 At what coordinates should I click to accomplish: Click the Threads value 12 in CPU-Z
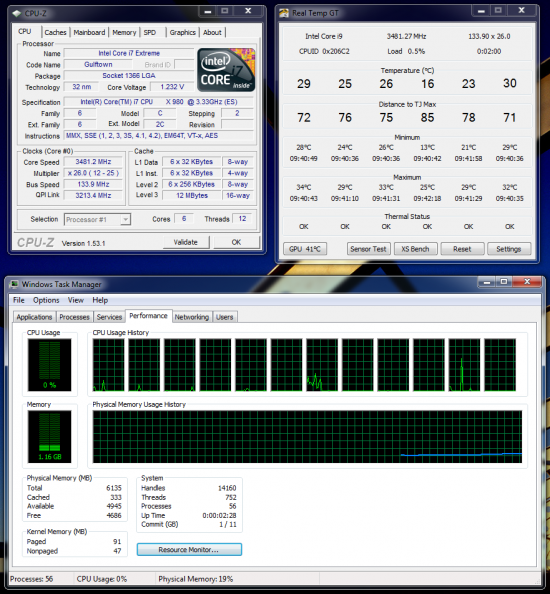click(x=242, y=219)
